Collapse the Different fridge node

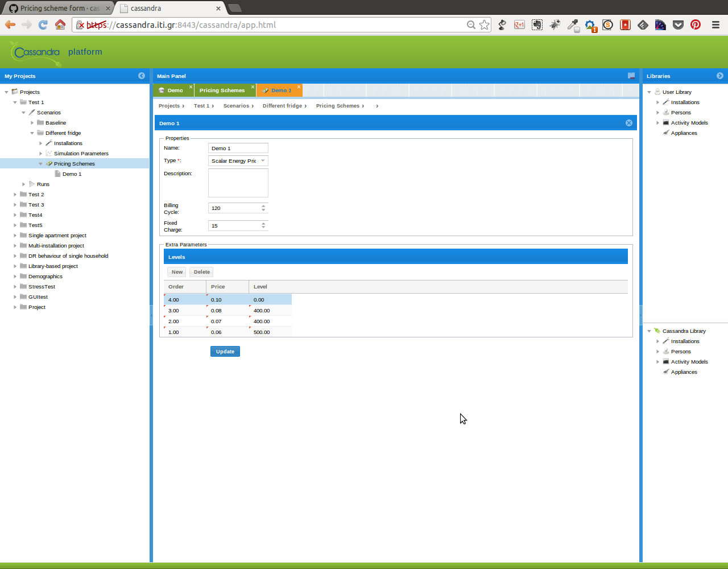pos(32,133)
